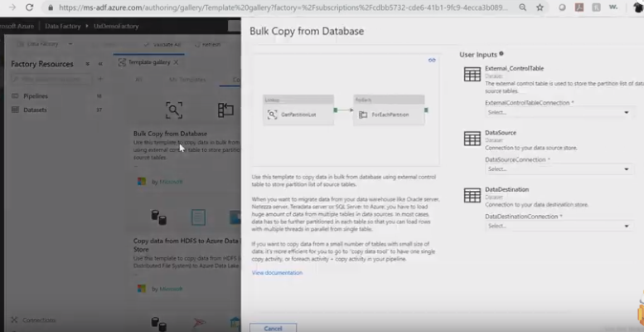Screen dimensions: 644x332
Task: Click Refresh in the authoring toolbar
Action: pos(208,45)
